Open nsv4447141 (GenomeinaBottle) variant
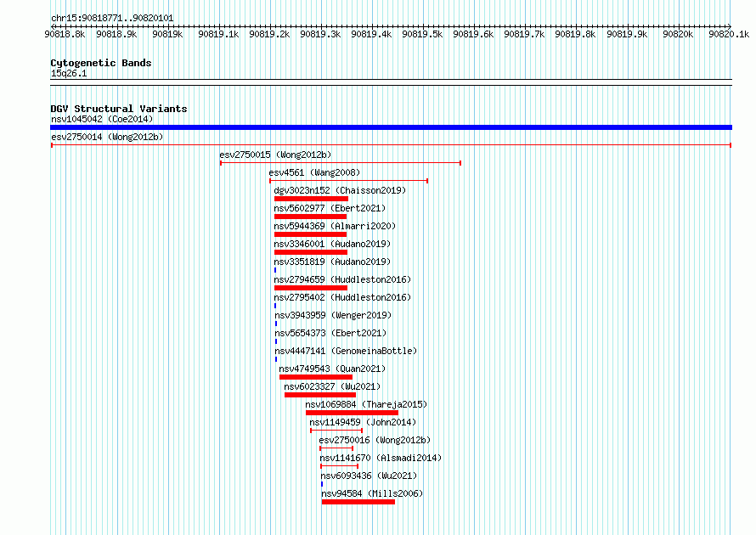This screenshot has width=756, height=535. point(346,351)
